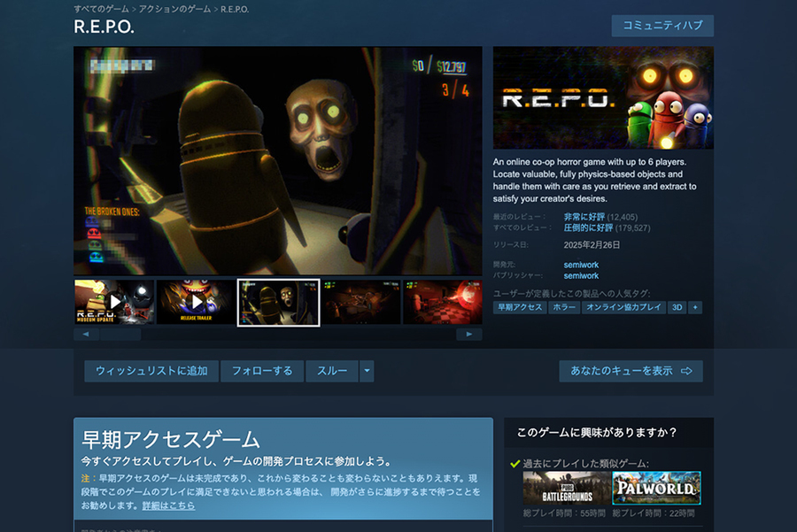
Task: Click the main screenshot viewer
Action: click(x=278, y=160)
